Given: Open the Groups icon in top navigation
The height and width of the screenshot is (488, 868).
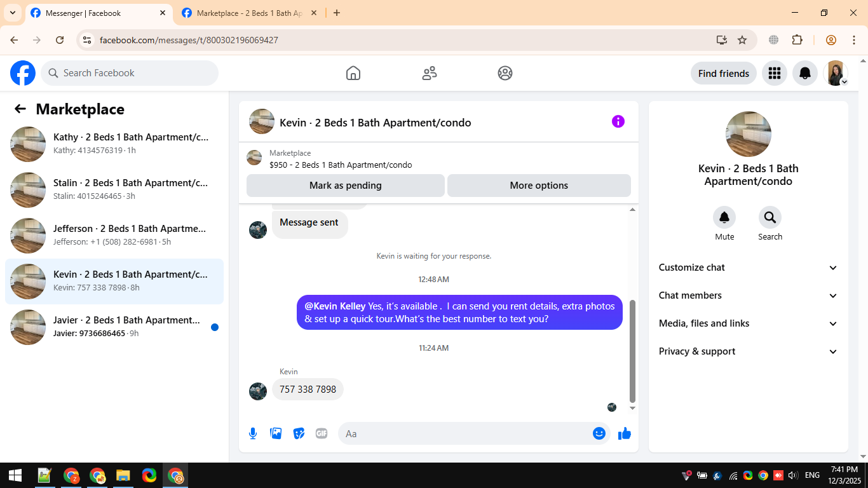Looking at the screenshot, I should tap(505, 73).
